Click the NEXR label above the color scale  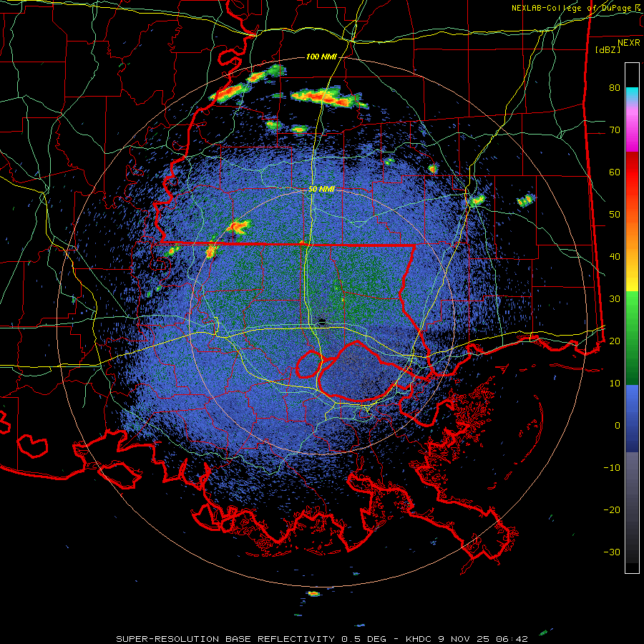[x=629, y=43]
